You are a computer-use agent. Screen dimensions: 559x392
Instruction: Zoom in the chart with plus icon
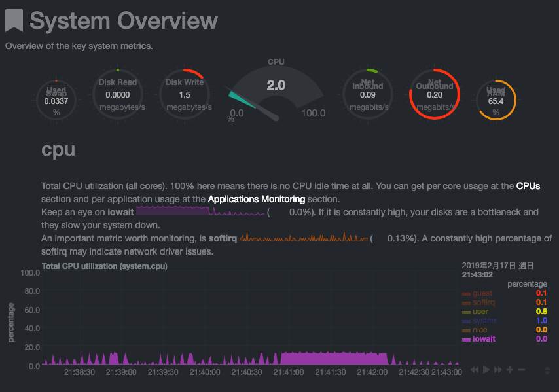[510, 370]
